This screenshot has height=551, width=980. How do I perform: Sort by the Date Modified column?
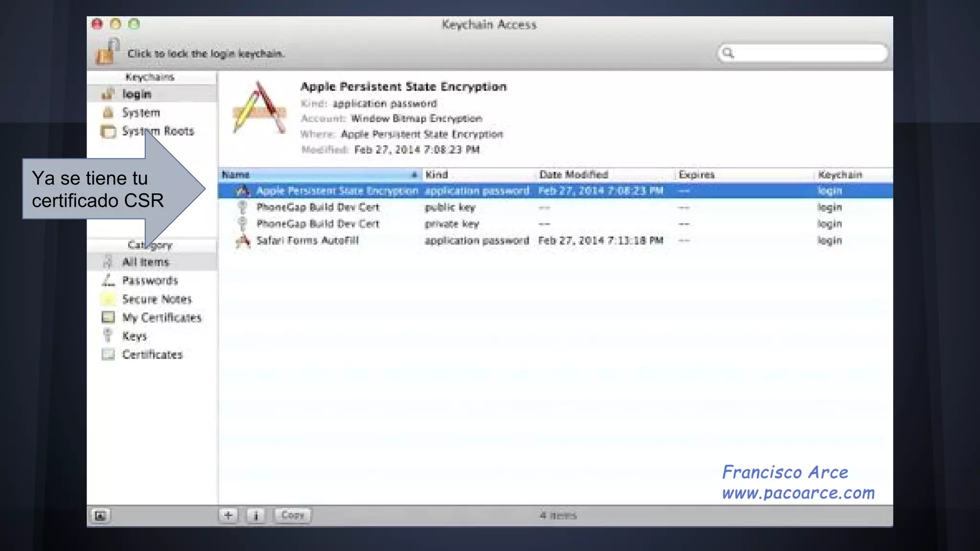[x=573, y=175]
